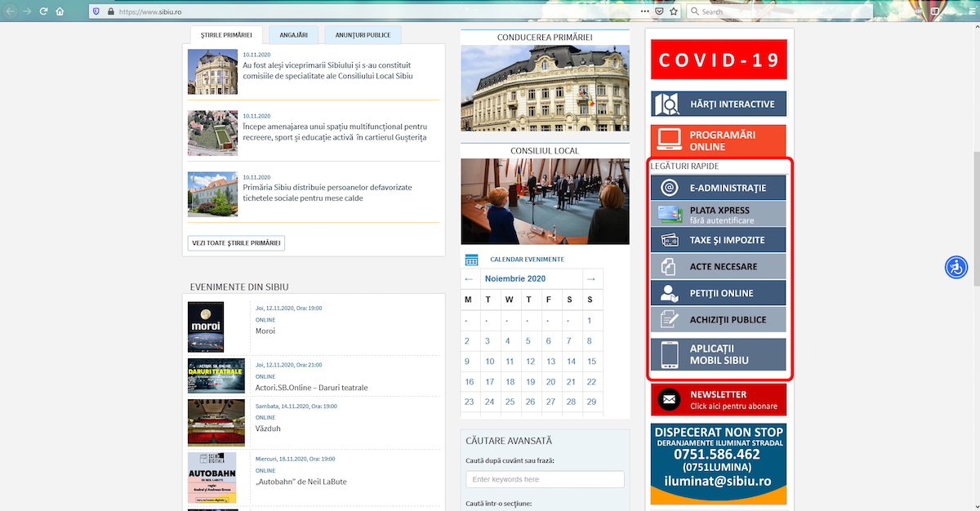Go to previous month arrow in calendar
The image size is (980, 511).
(469, 279)
